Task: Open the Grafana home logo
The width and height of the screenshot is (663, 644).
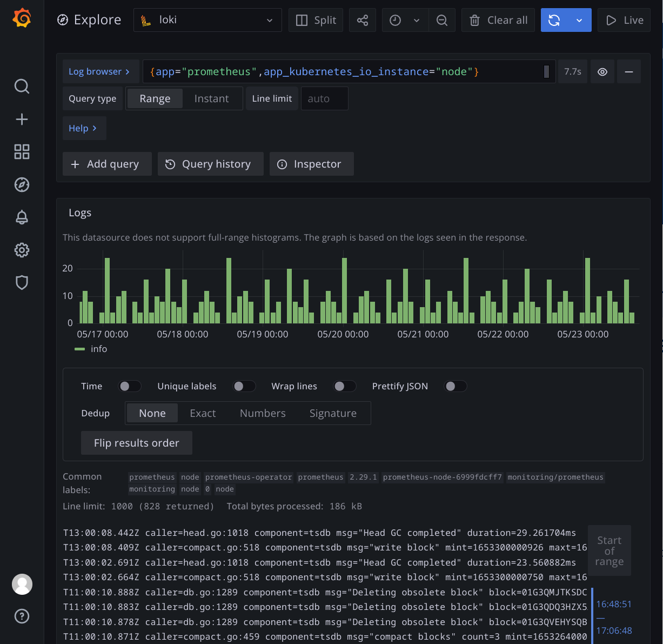Action: 22,18
